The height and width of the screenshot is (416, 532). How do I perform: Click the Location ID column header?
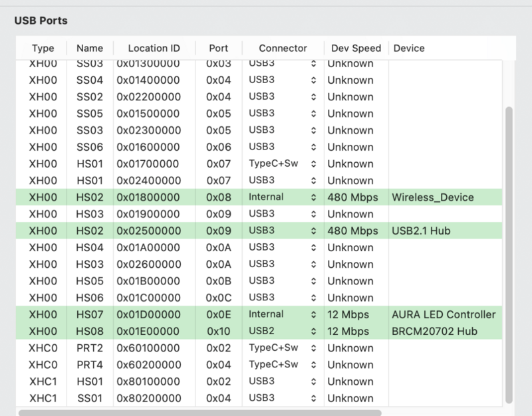154,48
